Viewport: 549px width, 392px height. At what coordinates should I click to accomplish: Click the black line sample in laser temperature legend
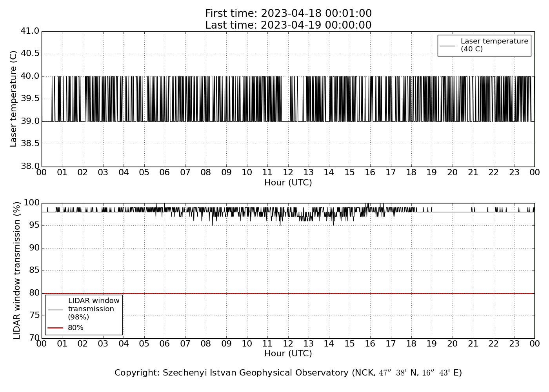click(448, 46)
